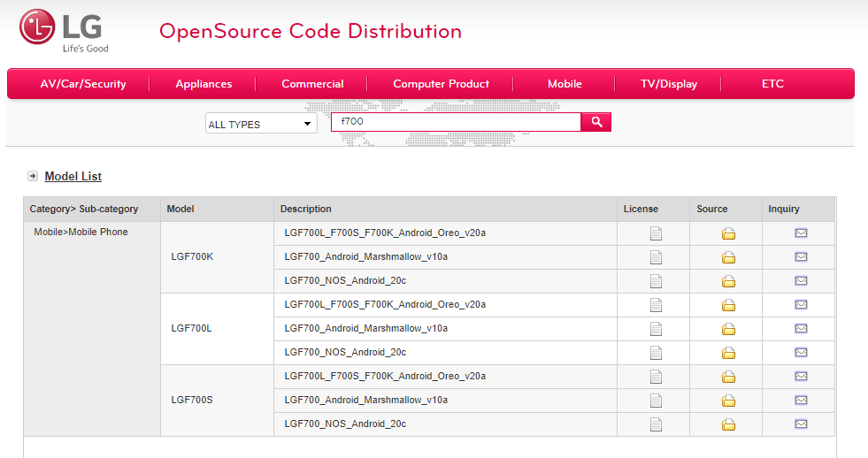View license for LGF700L Marshmallow_v10a

point(656,329)
